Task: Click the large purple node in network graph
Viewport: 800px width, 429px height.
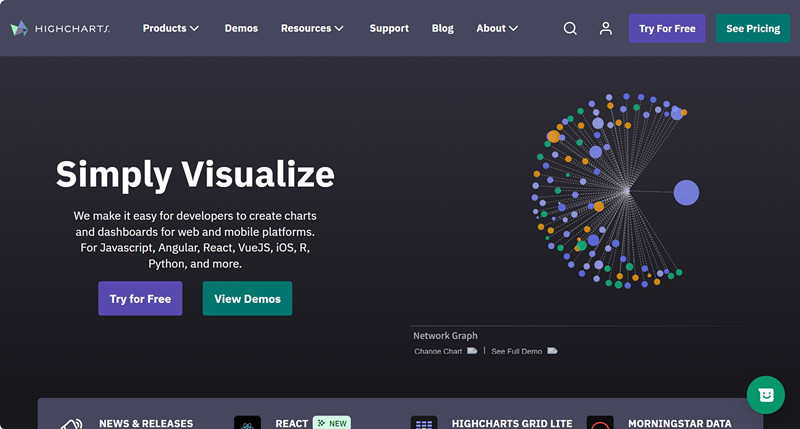Action: pyautogui.click(x=686, y=192)
